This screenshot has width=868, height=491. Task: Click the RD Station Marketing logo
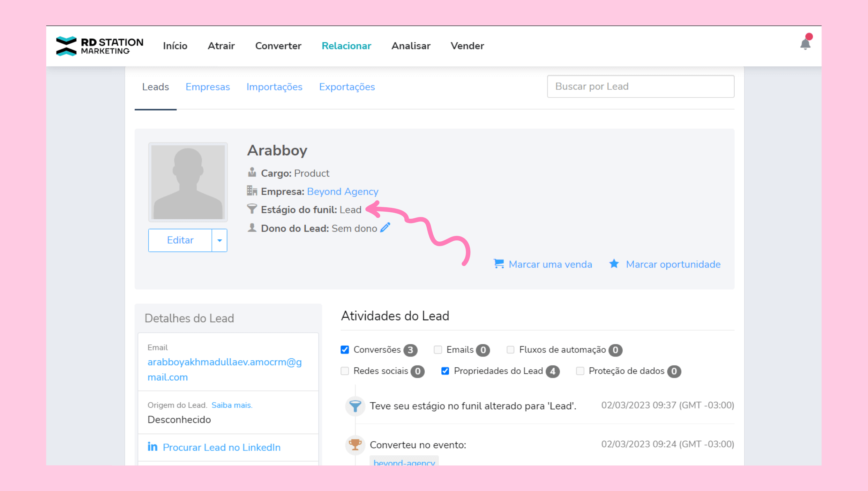100,46
